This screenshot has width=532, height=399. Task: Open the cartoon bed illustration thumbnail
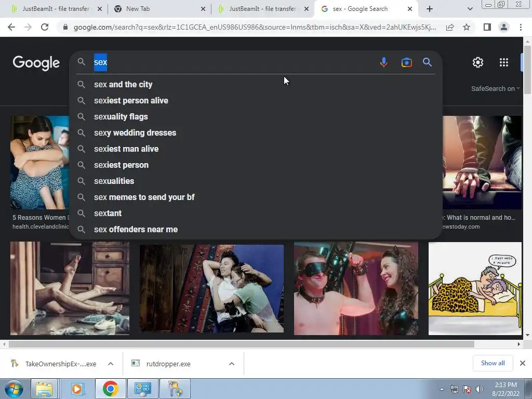coord(475,288)
